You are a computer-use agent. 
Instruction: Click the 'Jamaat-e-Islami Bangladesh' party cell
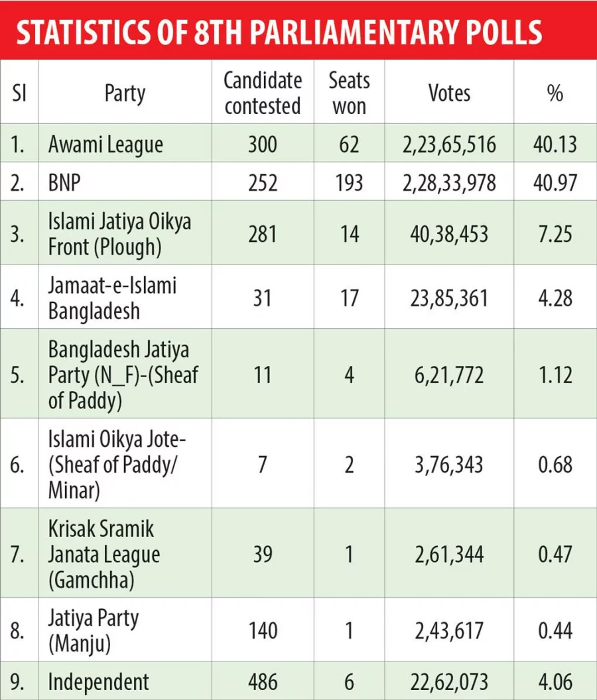[125, 297]
